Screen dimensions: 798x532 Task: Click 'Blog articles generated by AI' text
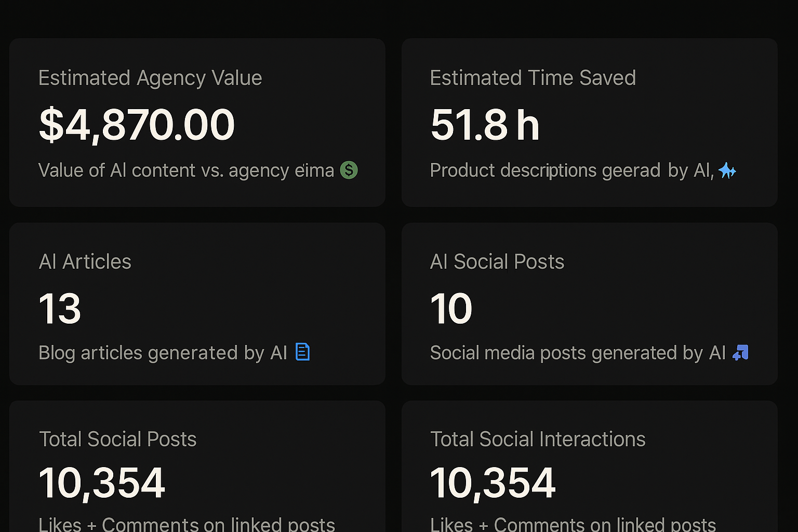click(x=163, y=352)
